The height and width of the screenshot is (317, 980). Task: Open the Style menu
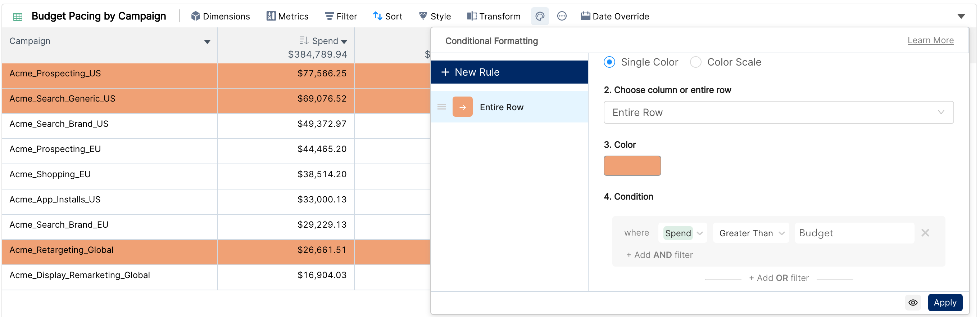[435, 16]
